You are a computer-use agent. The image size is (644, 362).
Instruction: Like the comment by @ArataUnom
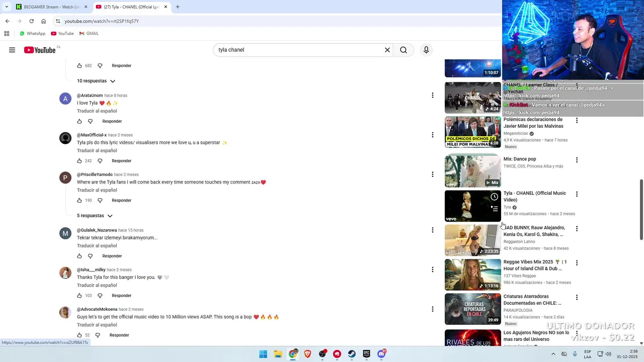[79, 121]
